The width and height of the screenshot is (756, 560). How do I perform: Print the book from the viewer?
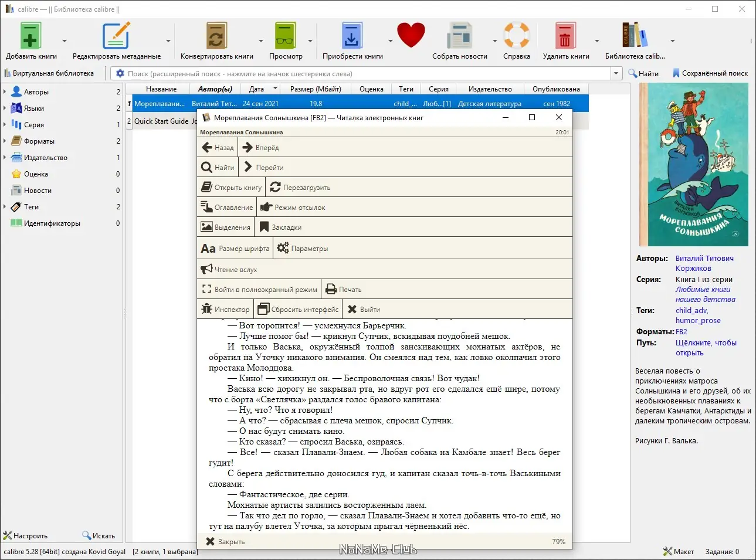(x=344, y=290)
